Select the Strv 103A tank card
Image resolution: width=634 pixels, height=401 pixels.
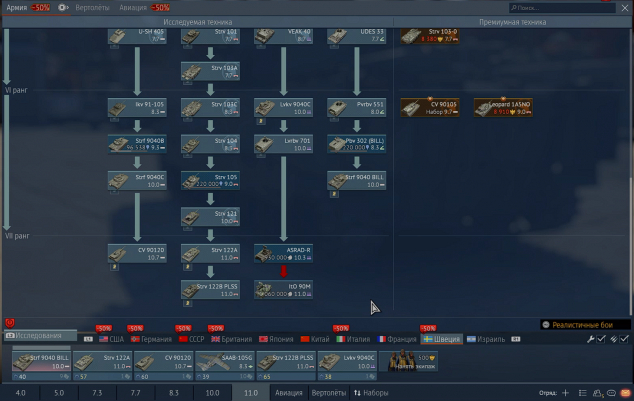[210, 71]
